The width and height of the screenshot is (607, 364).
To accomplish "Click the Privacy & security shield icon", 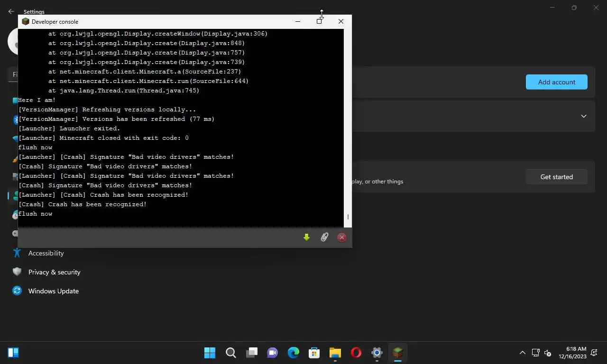I will pyautogui.click(x=17, y=272).
